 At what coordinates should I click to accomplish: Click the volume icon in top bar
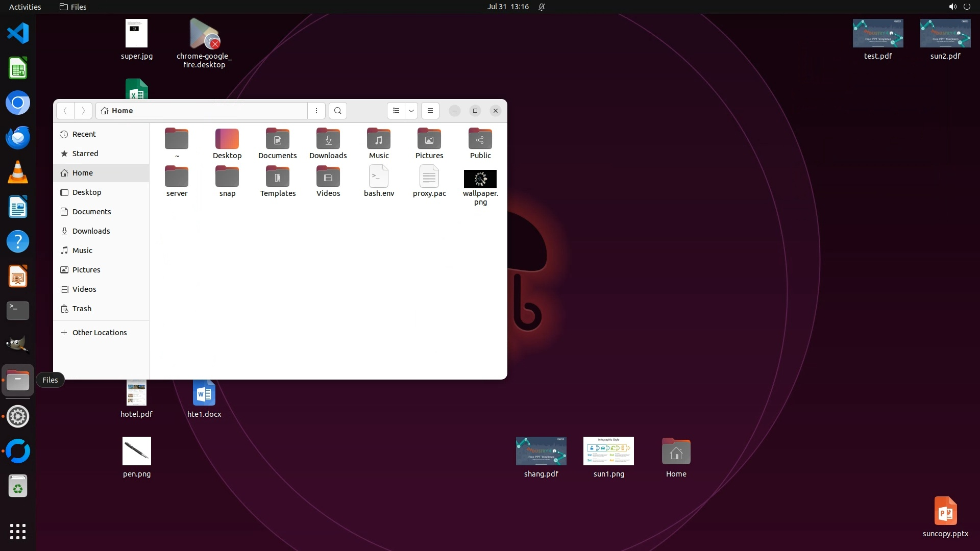point(952,7)
